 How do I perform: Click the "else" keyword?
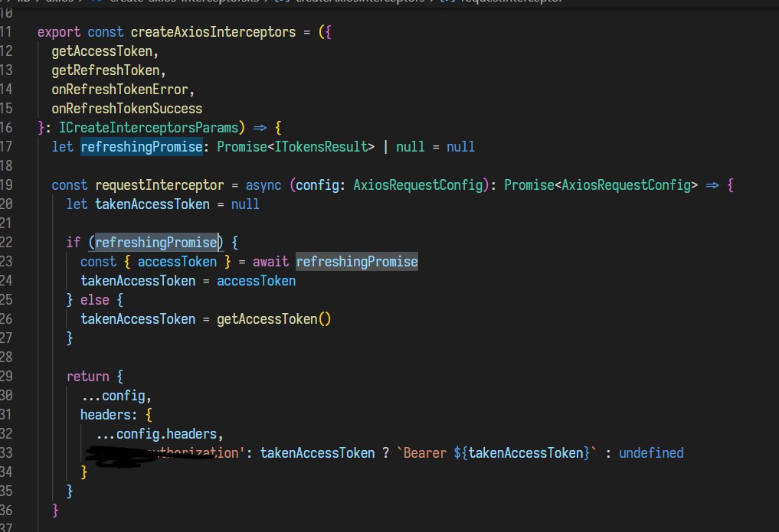point(95,300)
